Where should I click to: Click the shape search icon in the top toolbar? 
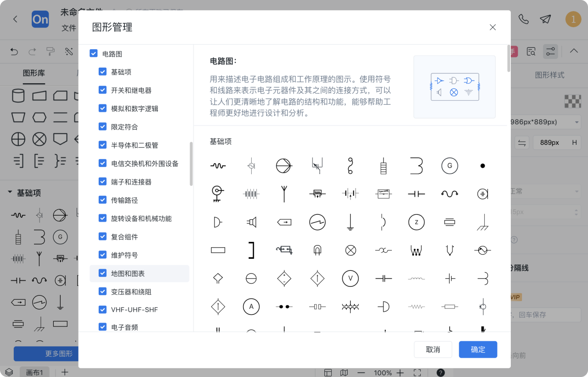pyautogui.click(x=531, y=51)
